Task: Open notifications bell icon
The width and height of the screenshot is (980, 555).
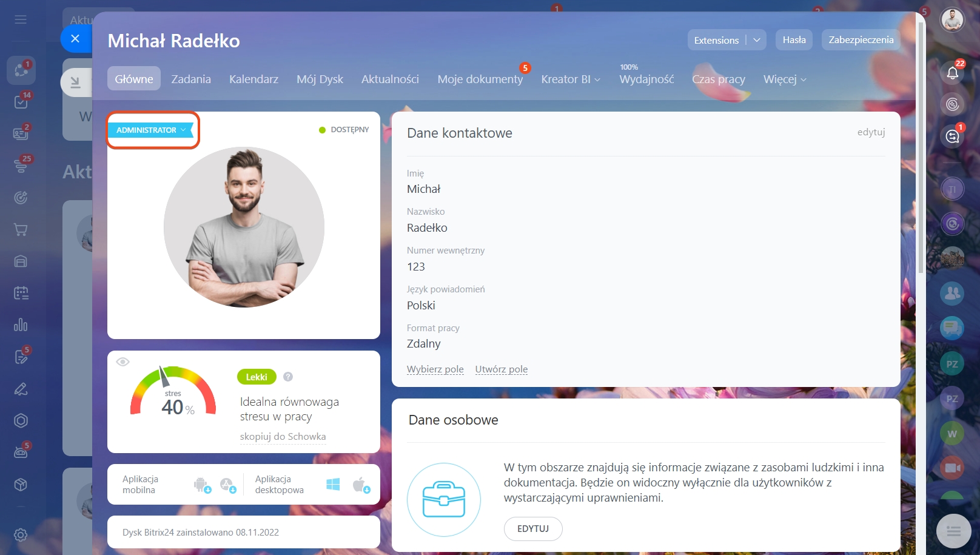Action: click(x=952, y=73)
